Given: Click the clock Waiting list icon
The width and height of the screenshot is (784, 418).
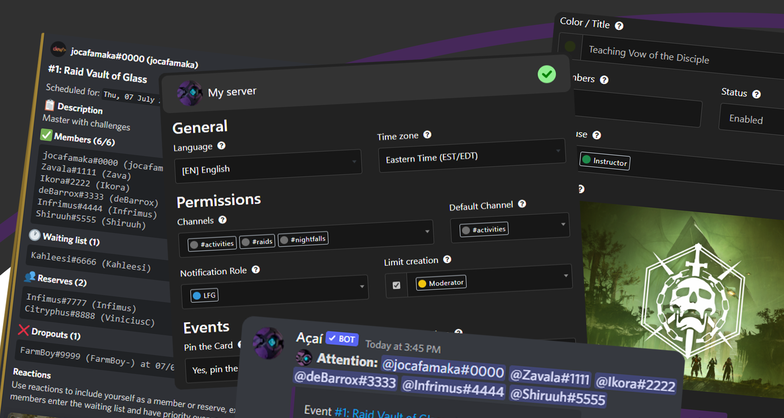Looking at the screenshot, I should (34, 235).
